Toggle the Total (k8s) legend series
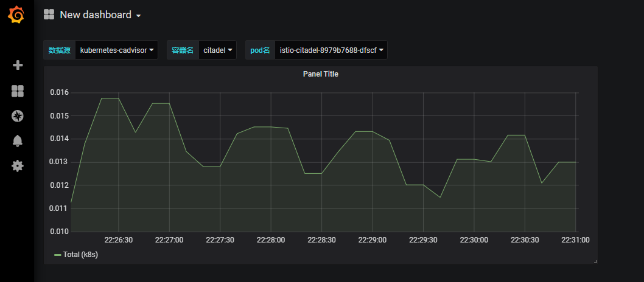 tap(80, 255)
